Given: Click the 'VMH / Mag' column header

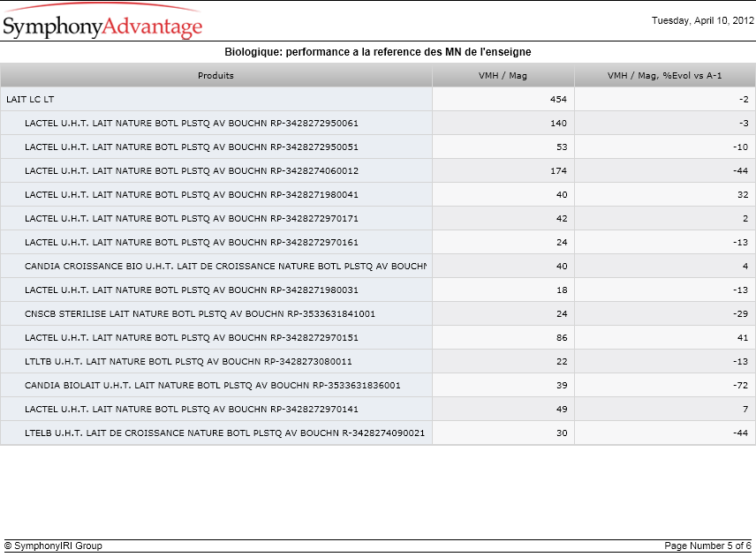Looking at the screenshot, I should tap(503, 76).
